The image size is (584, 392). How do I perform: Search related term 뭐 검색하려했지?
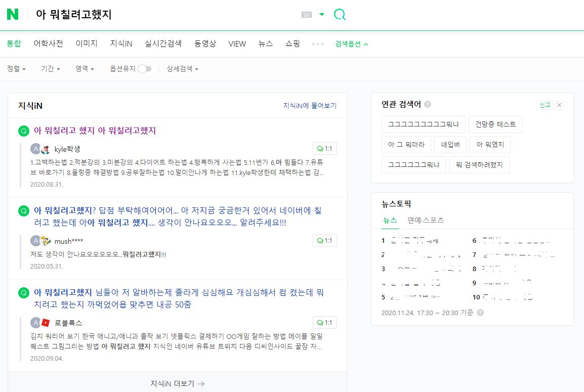pos(479,165)
